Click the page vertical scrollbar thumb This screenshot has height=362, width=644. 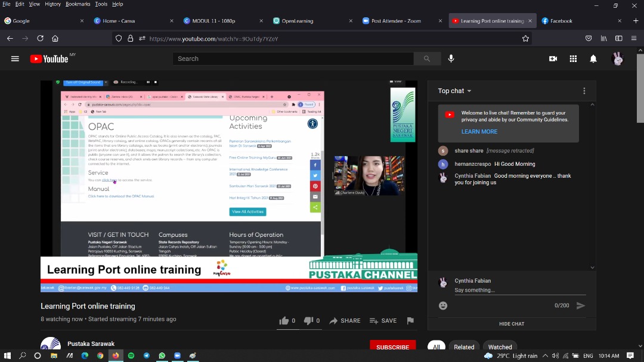tap(640, 87)
